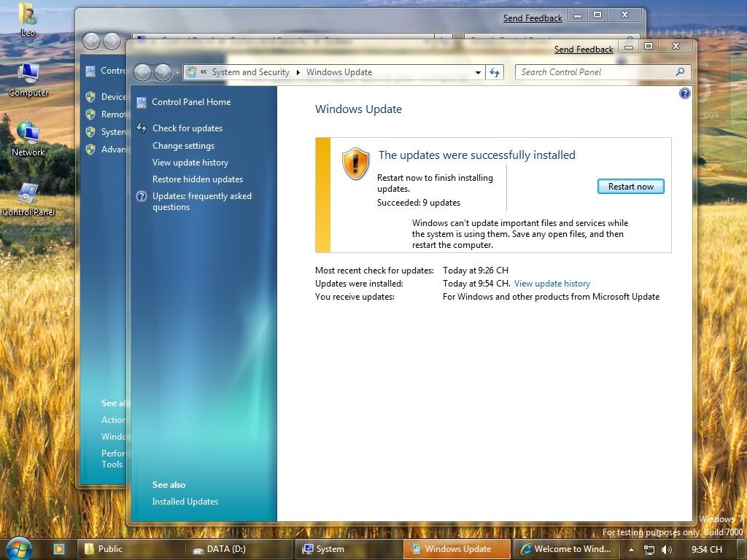Click the shield icon beside Remote settings in System window
The image size is (747, 560).
coord(90,114)
